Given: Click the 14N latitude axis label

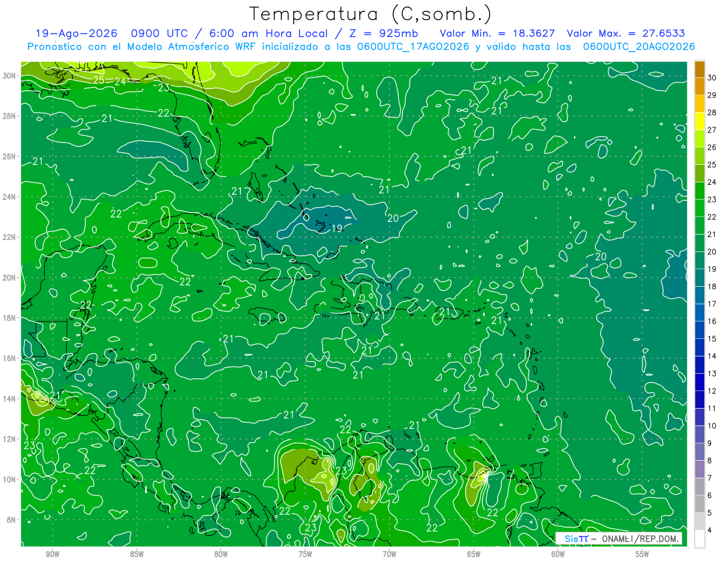Looking at the screenshot, I should 10,399.
